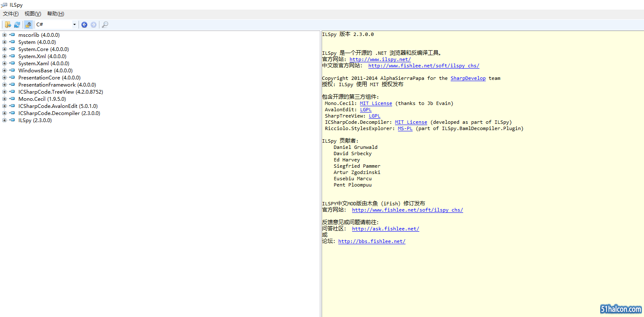
Task: Click the assembly icon beside PresentationCore
Action: pyautogui.click(x=12, y=78)
